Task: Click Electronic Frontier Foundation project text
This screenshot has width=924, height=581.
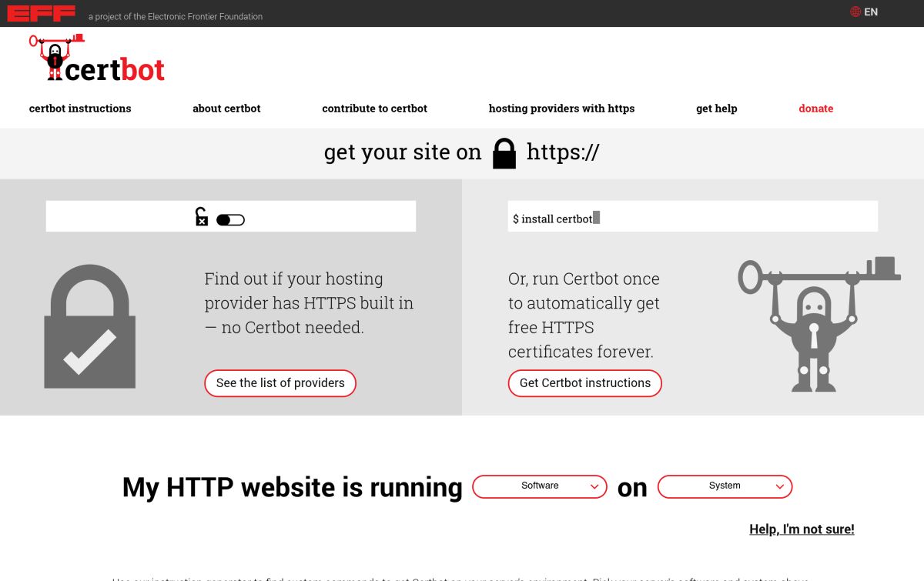Action: pos(176,16)
